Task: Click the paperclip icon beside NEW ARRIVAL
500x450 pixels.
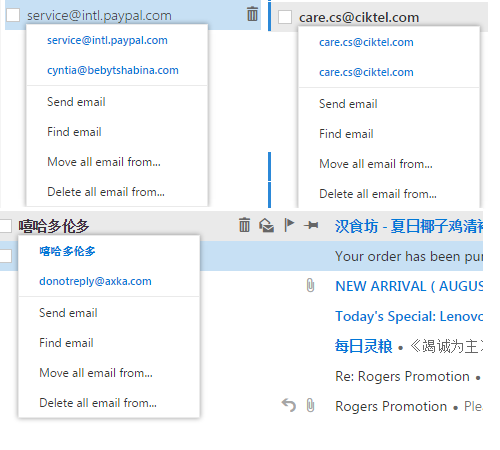Action: 310,286
